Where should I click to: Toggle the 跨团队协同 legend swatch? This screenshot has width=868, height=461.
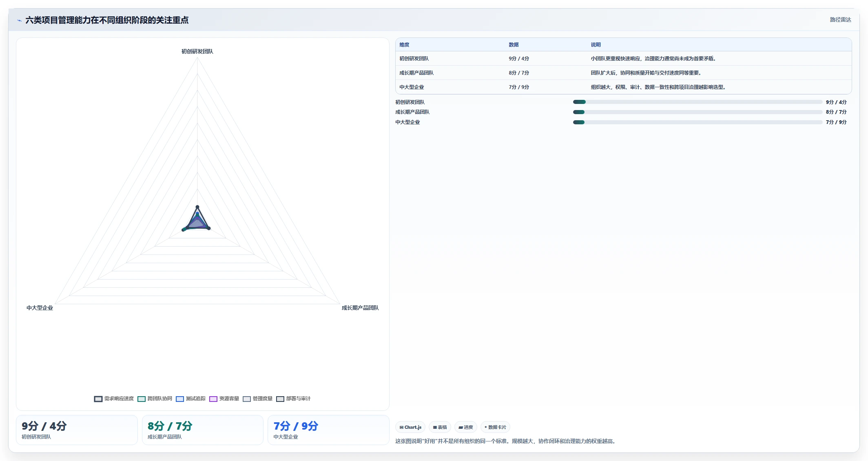(142, 399)
